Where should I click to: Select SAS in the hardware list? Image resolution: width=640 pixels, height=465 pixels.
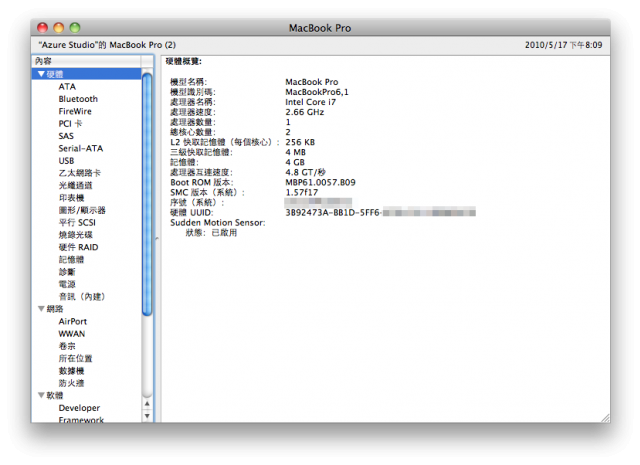click(66, 136)
